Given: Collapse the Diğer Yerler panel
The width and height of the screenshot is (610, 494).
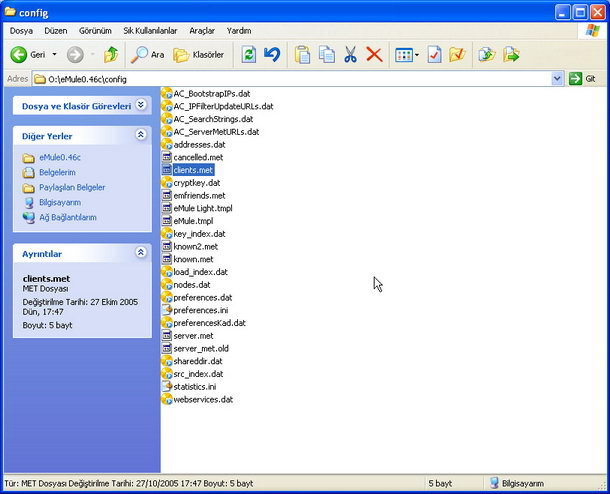Looking at the screenshot, I should tap(141, 135).
